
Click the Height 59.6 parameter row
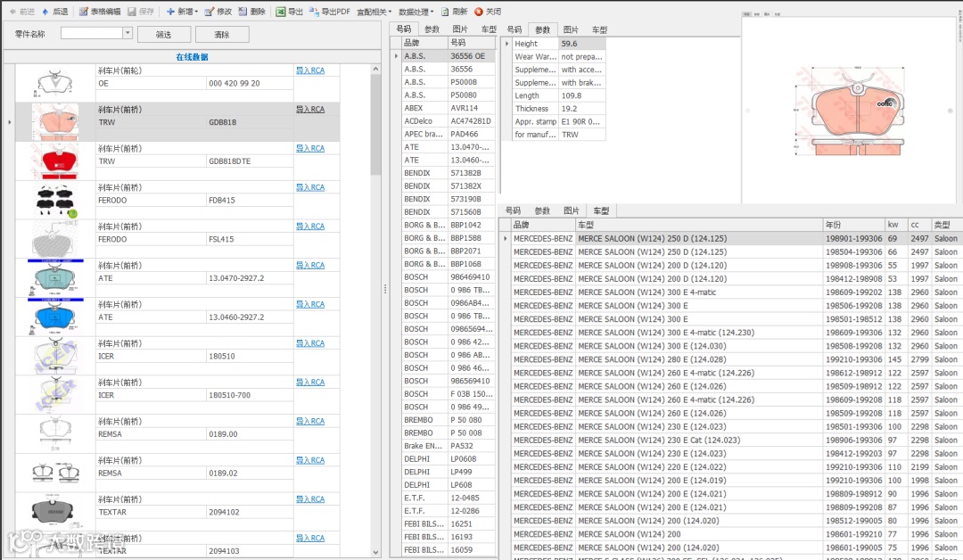pos(559,44)
